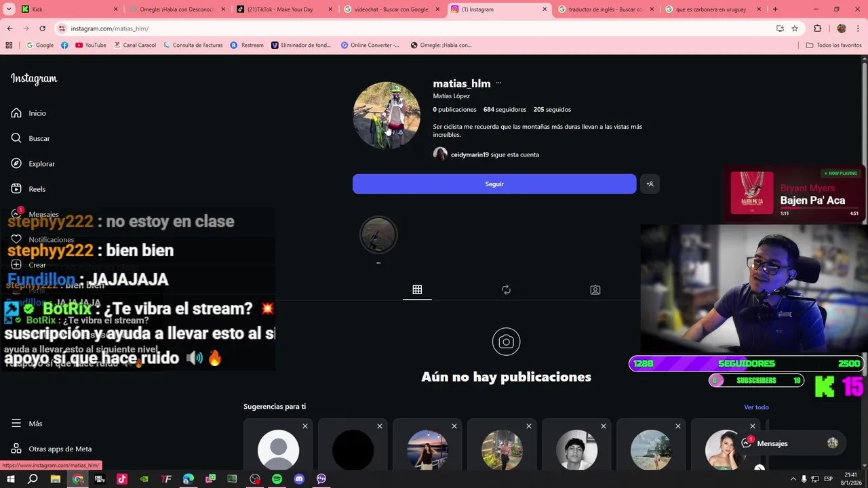The height and width of the screenshot is (488, 868).
Task: Click the page vertical scrollbar
Action: (x=864, y=261)
